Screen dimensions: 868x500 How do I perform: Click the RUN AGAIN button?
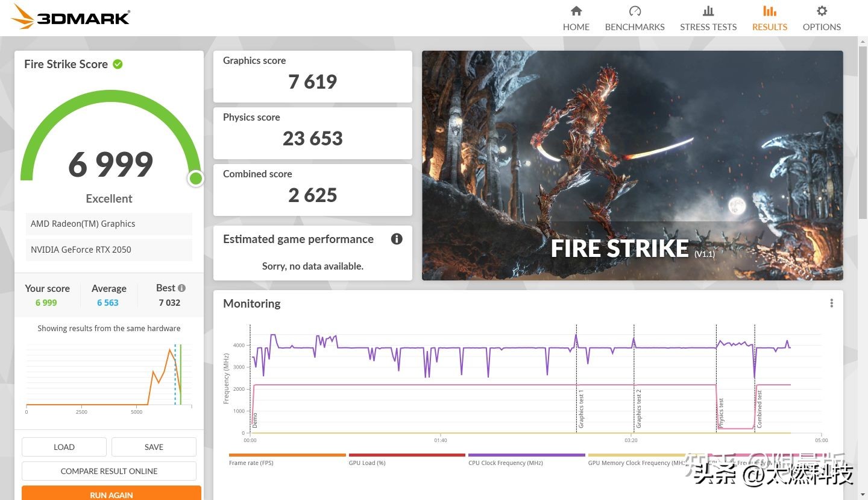pyautogui.click(x=112, y=493)
